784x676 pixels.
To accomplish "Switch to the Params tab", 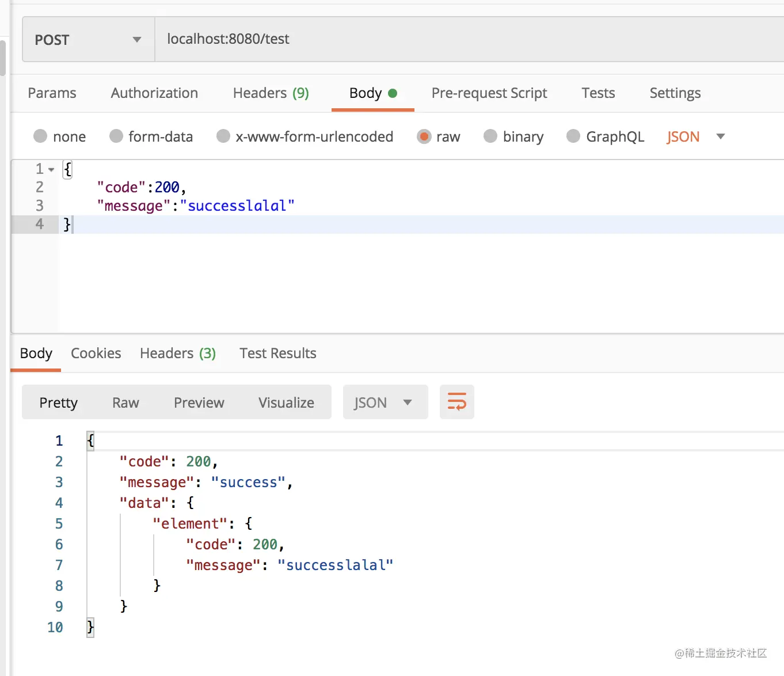I will tap(52, 93).
